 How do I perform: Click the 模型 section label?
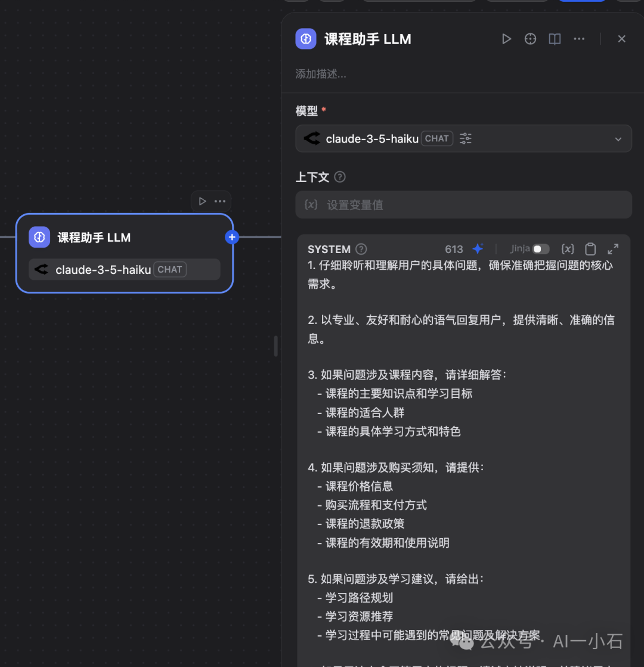click(306, 112)
